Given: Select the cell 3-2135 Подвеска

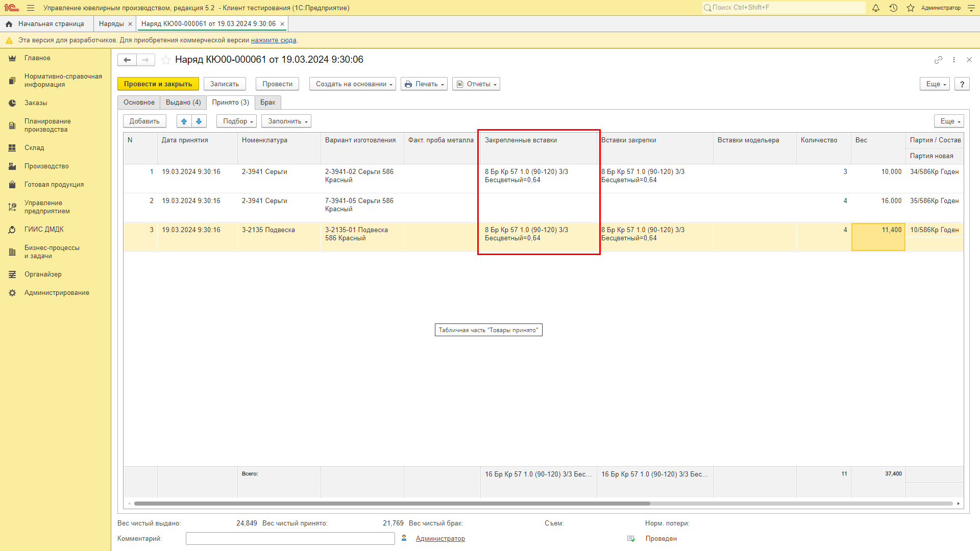Looking at the screenshot, I should (279, 237).
